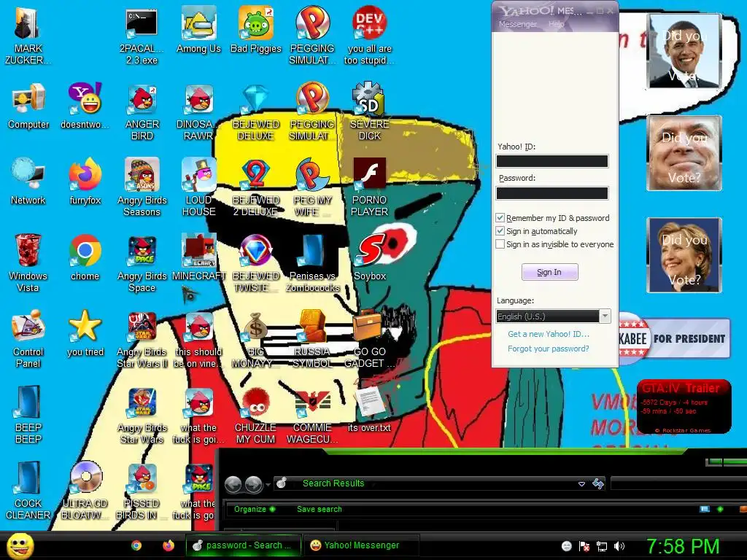Viewport: 747px width, 560px height.
Task: Expand the search address bar dropdown arrow
Action: (x=581, y=484)
